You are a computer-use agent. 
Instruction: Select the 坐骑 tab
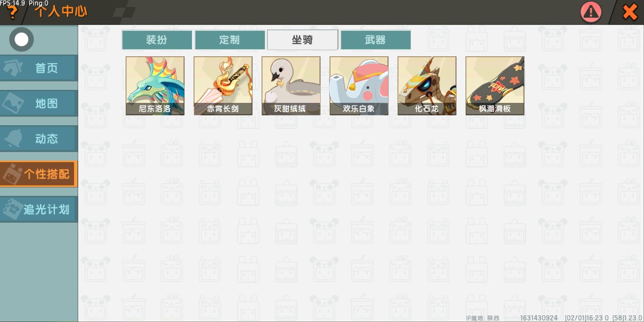303,40
